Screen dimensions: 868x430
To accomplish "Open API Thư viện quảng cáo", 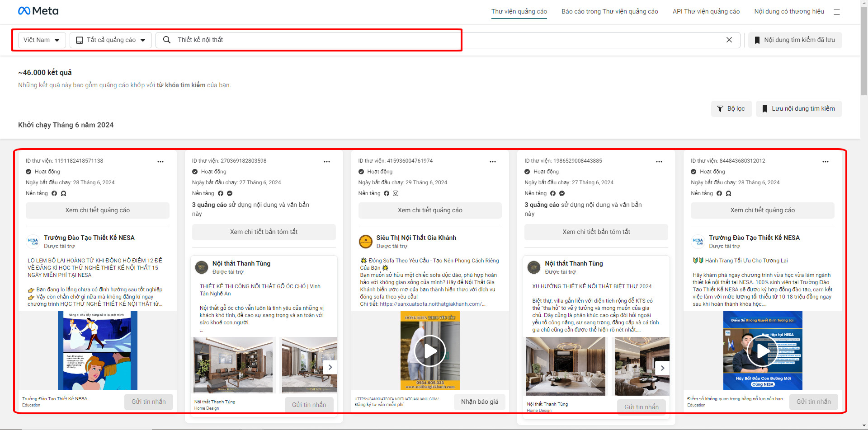I will (x=706, y=11).
